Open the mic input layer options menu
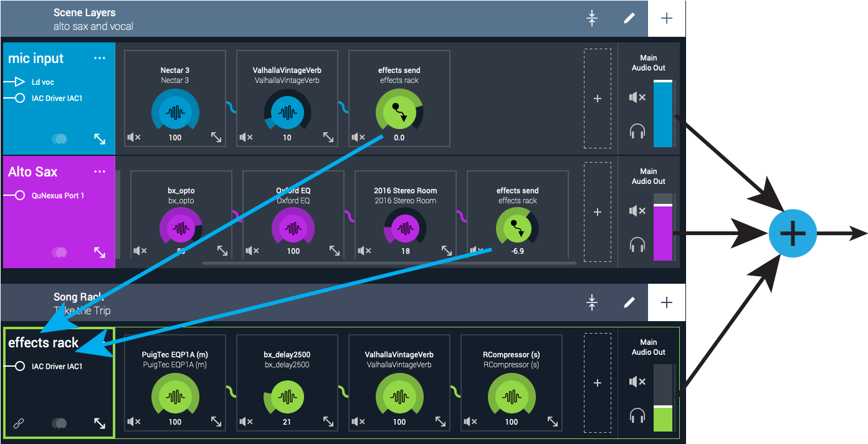Image resolution: width=868 pixels, height=444 pixels. click(100, 58)
